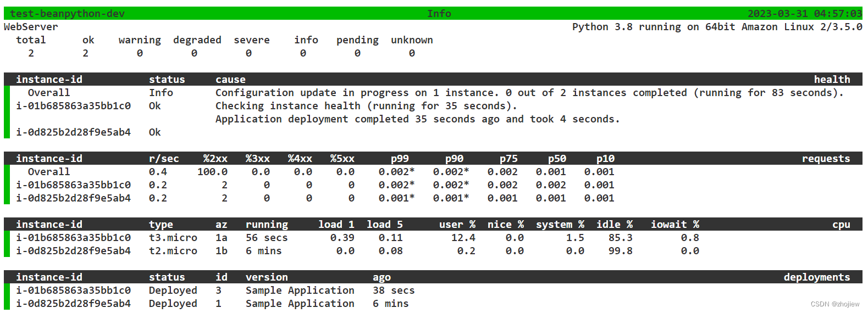The height and width of the screenshot is (313, 868).
Task: Click the version column header in deployments
Action: click(x=267, y=277)
